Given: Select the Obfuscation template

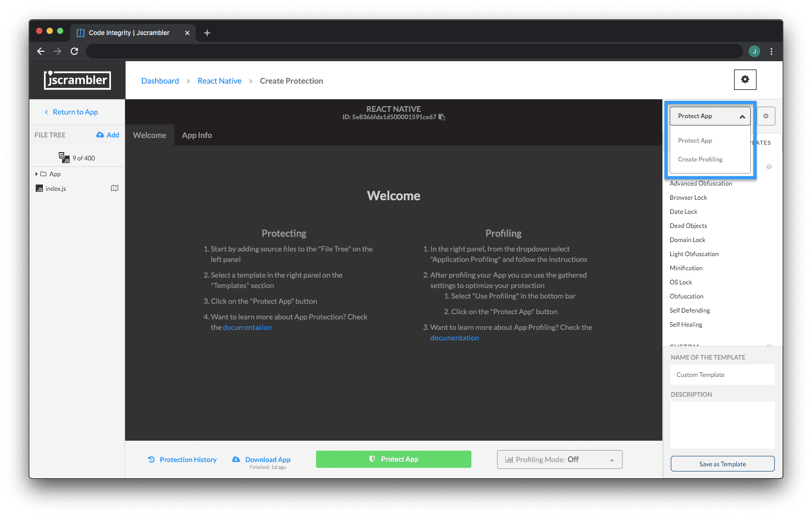Looking at the screenshot, I should pyautogui.click(x=686, y=296).
